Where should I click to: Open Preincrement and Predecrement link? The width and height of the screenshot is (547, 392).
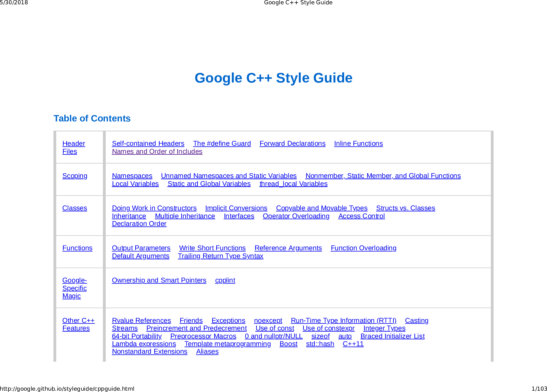tap(197, 328)
